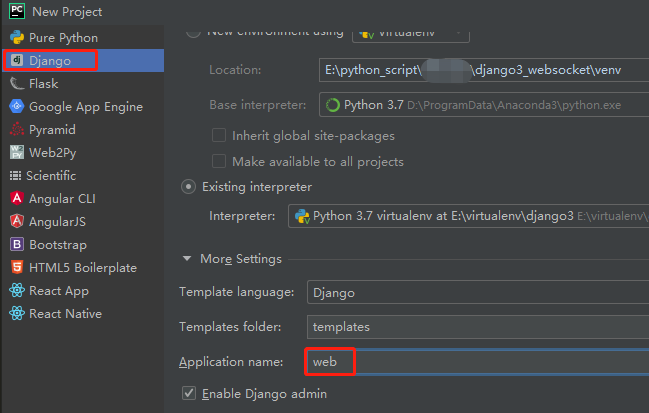Click the Django project type label
The width and height of the screenshot is (649, 413).
coord(50,61)
